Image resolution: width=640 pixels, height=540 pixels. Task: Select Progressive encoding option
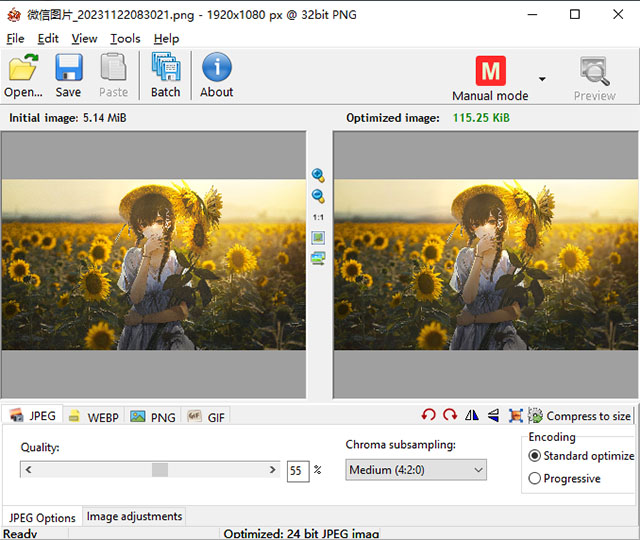(534, 479)
